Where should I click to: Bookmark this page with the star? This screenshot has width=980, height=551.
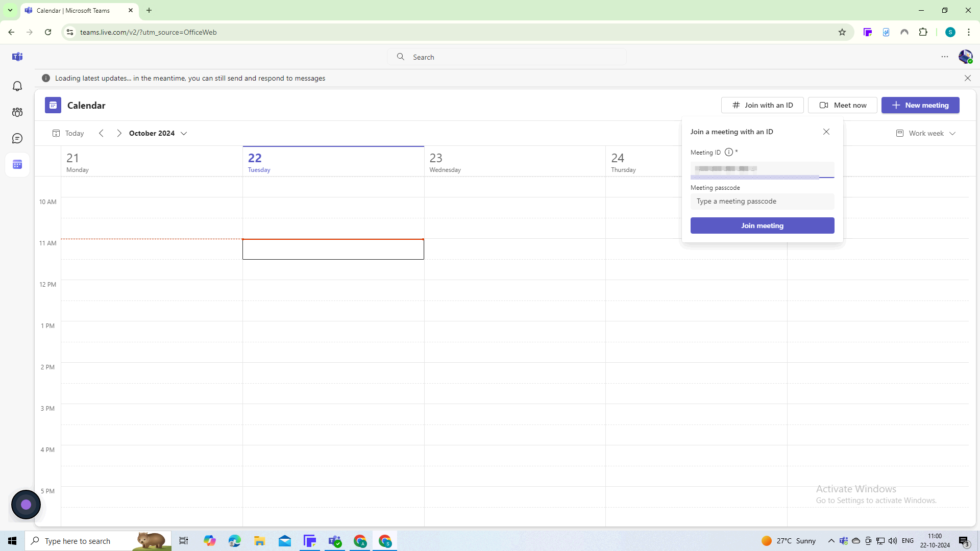(x=842, y=32)
